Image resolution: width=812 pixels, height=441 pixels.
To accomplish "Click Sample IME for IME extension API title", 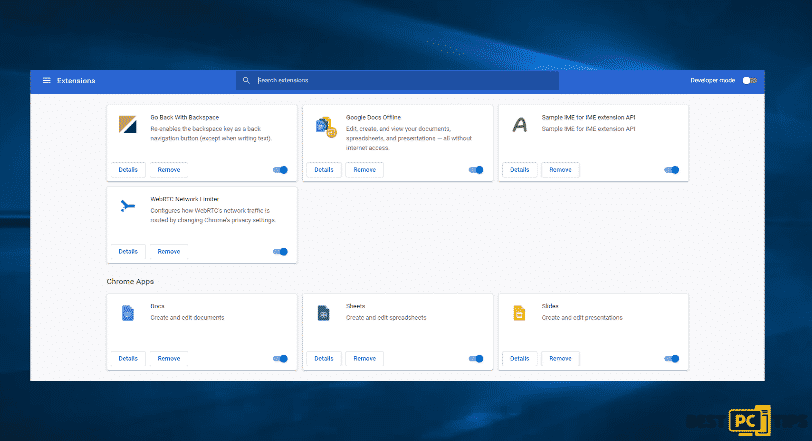I will tap(588, 117).
